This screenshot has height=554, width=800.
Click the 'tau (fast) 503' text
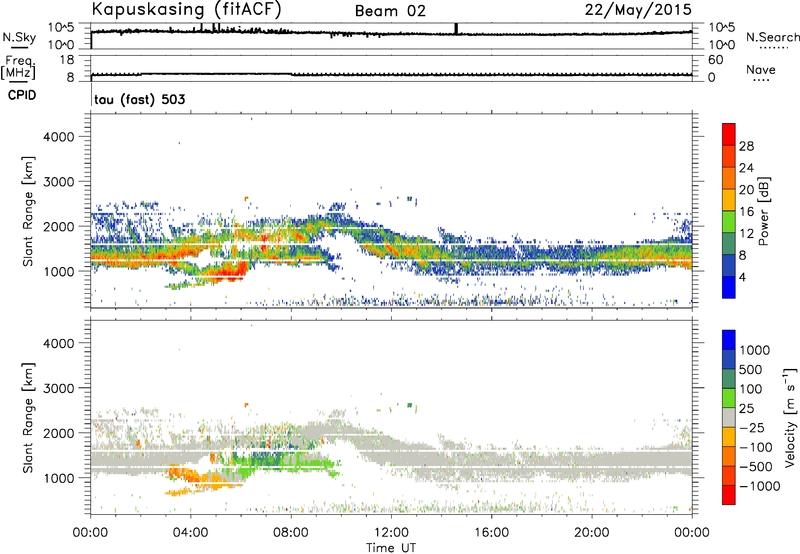point(139,99)
